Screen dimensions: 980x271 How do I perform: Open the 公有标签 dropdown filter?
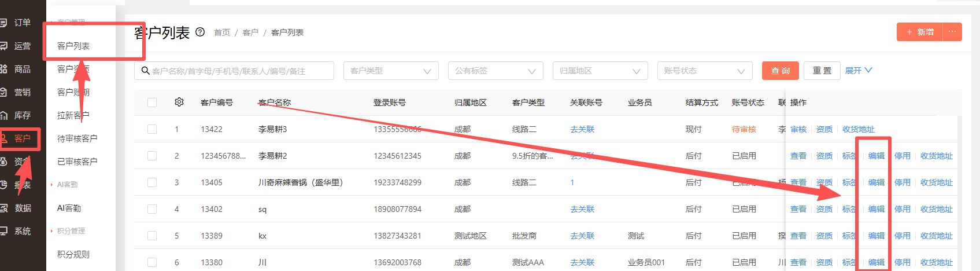pos(495,71)
